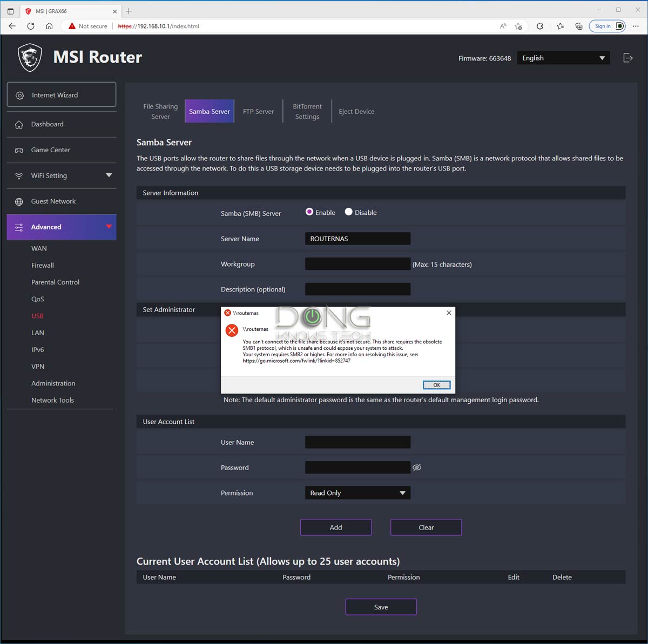Click the Guest Network globe icon
This screenshot has width=648, height=644.
pos(19,202)
